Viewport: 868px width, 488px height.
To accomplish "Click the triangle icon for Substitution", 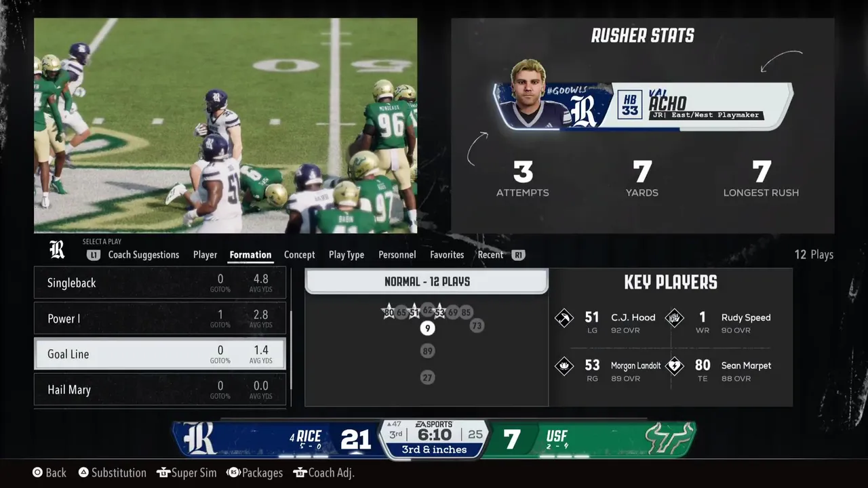I will pos(83,472).
